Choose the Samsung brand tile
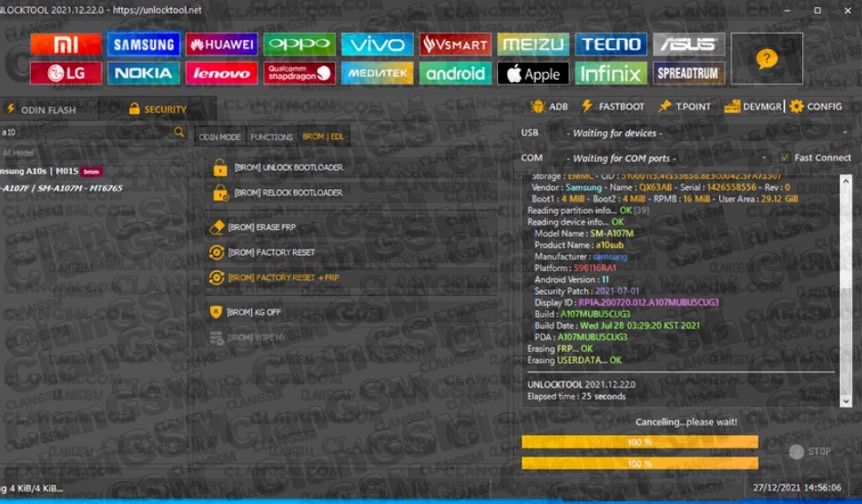Viewport: 862px width, 504px height. pos(143,45)
